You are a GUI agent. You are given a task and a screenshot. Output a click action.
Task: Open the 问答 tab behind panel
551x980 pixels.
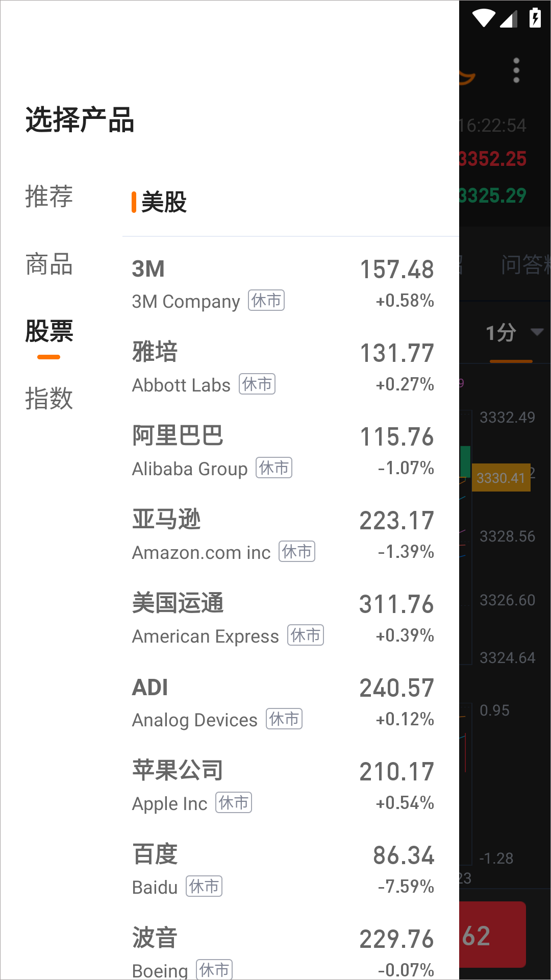pos(525,265)
